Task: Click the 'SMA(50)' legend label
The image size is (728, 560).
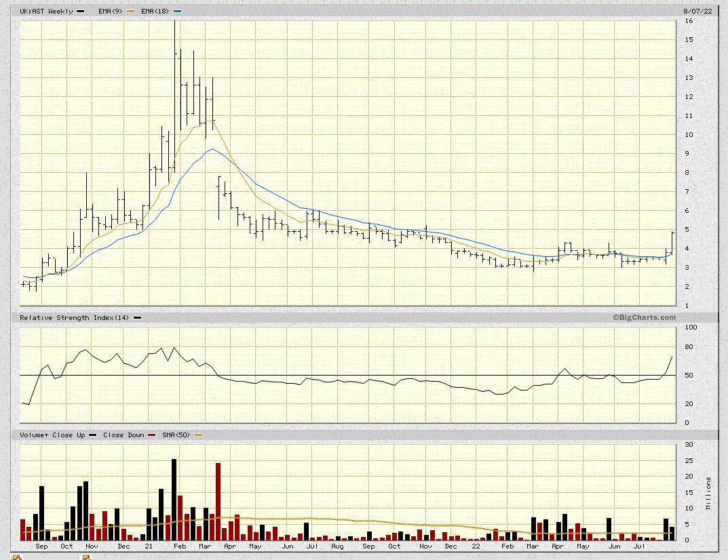Action: 176,435
